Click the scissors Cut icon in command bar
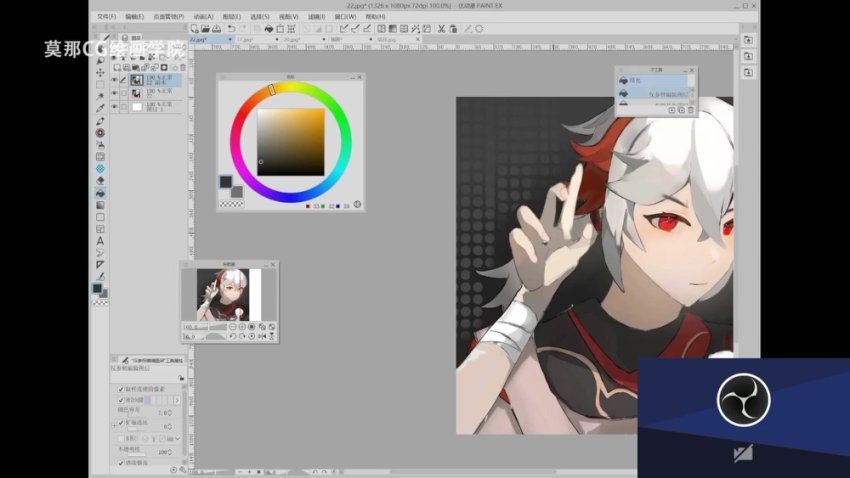 coord(441,29)
